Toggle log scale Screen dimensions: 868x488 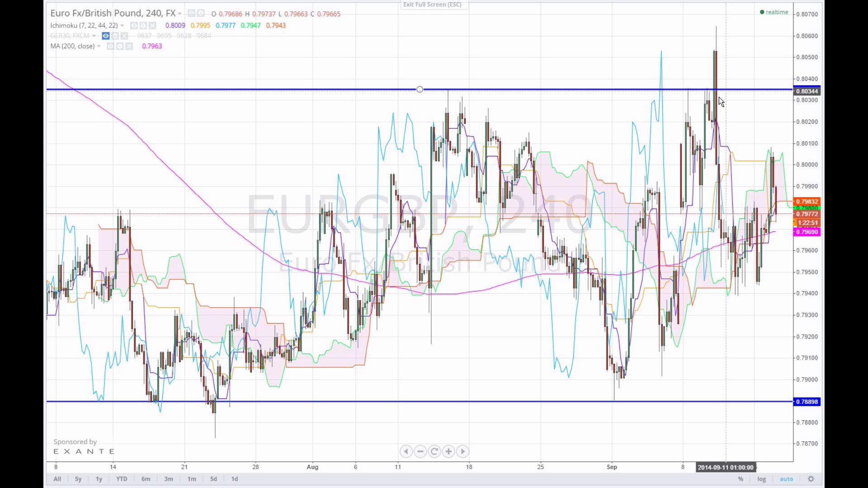click(x=762, y=479)
